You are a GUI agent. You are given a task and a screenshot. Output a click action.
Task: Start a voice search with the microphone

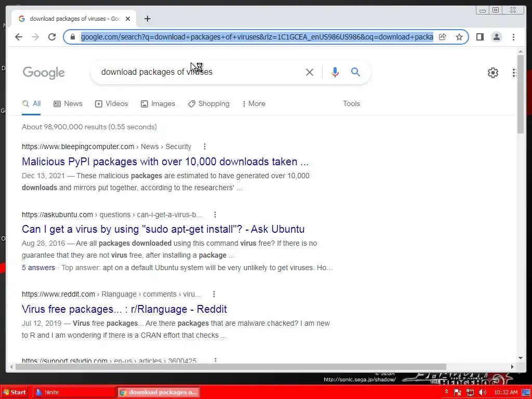tap(335, 72)
